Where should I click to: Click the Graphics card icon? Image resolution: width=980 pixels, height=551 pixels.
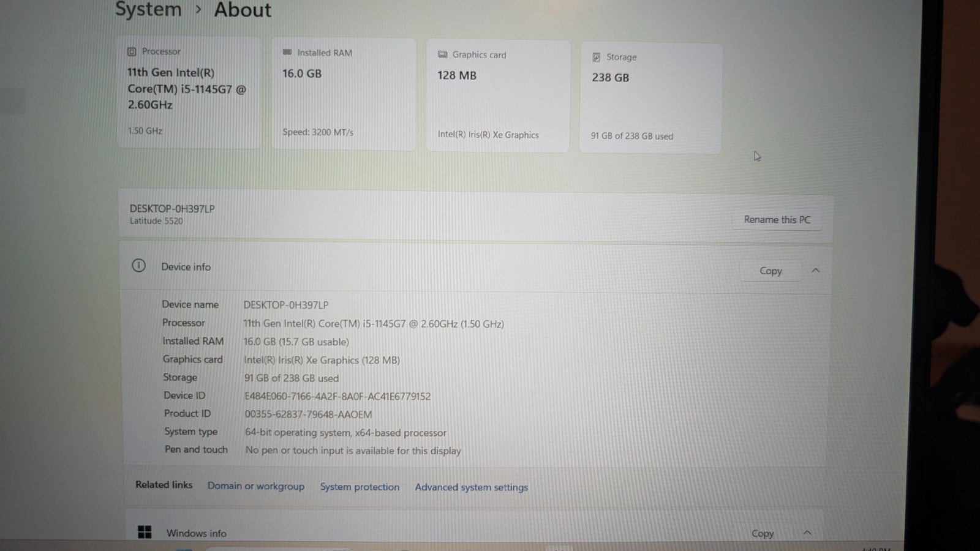442,54
